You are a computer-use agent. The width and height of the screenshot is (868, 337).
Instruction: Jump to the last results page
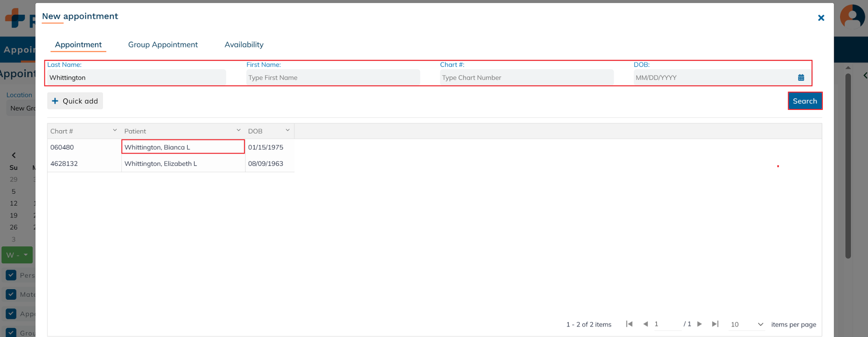(715, 324)
